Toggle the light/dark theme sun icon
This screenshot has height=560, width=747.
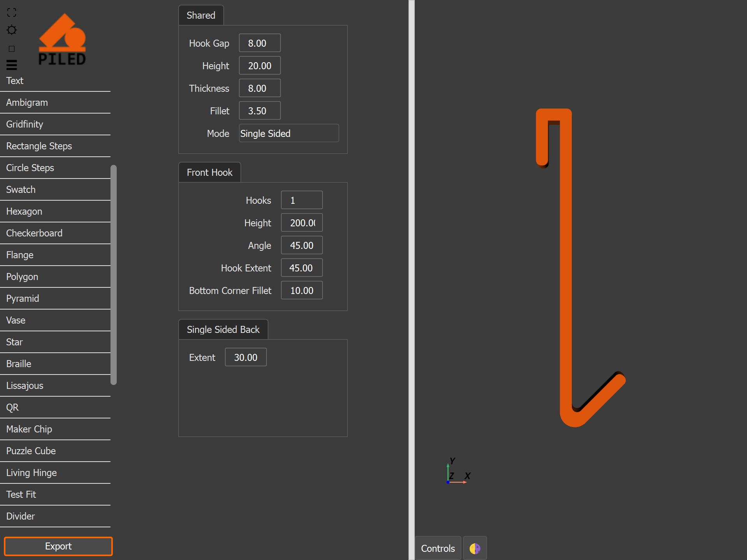click(12, 30)
